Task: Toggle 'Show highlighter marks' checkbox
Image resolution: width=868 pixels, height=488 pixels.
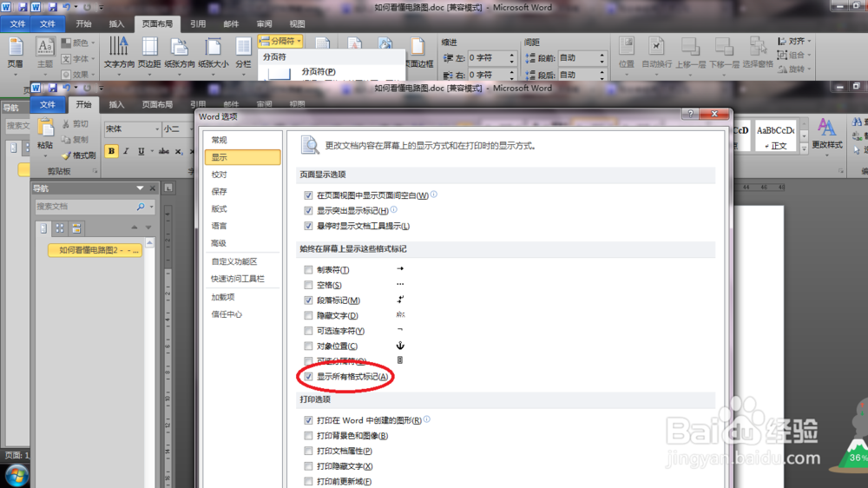Action: click(x=308, y=210)
